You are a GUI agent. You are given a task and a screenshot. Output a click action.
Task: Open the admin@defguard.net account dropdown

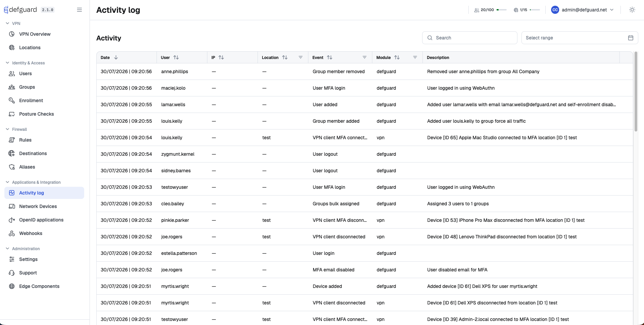(x=582, y=10)
